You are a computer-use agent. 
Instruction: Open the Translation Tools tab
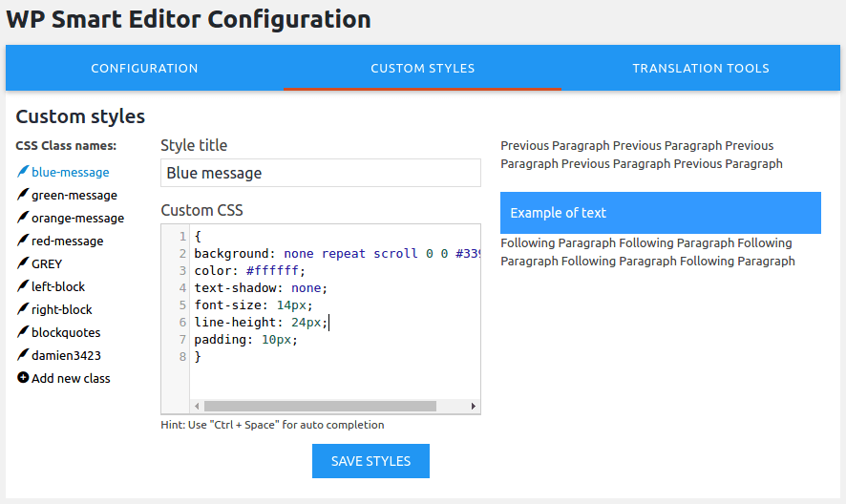click(x=700, y=69)
